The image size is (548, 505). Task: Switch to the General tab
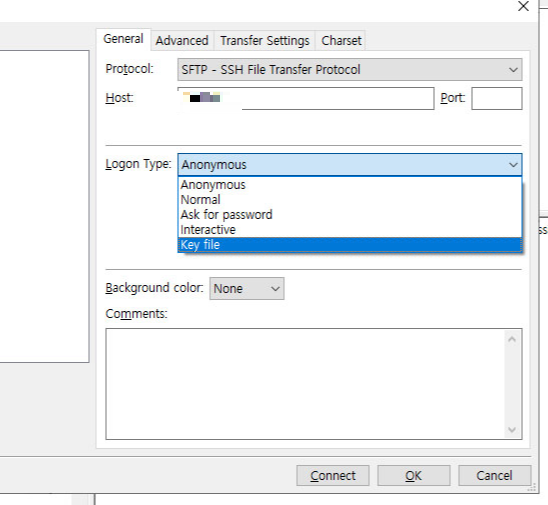click(x=123, y=39)
